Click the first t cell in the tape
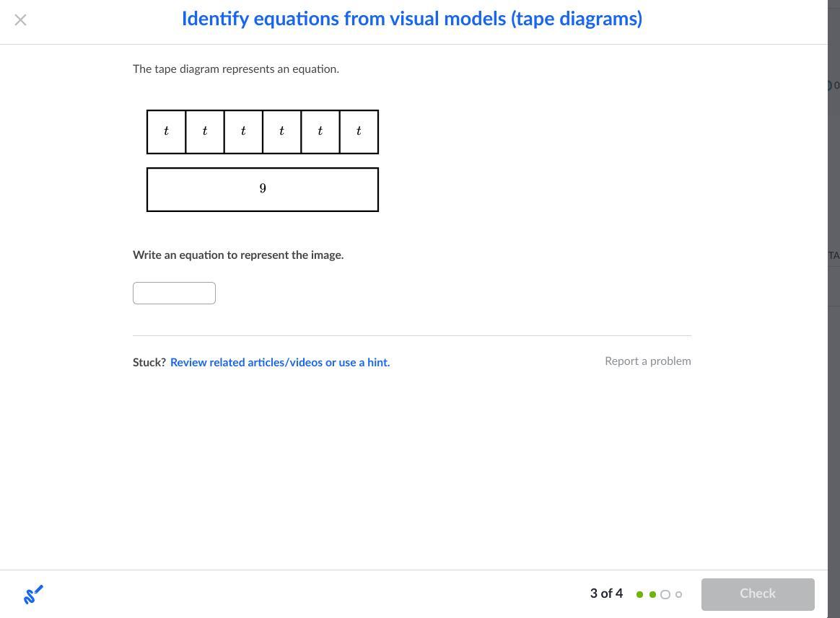The height and width of the screenshot is (618, 840). click(x=167, y=132)
